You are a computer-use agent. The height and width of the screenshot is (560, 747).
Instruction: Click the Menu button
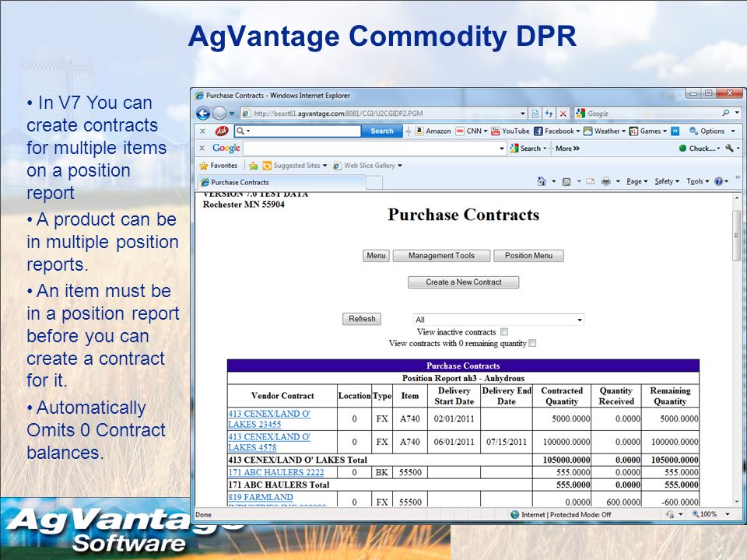[x=376, y=256]
